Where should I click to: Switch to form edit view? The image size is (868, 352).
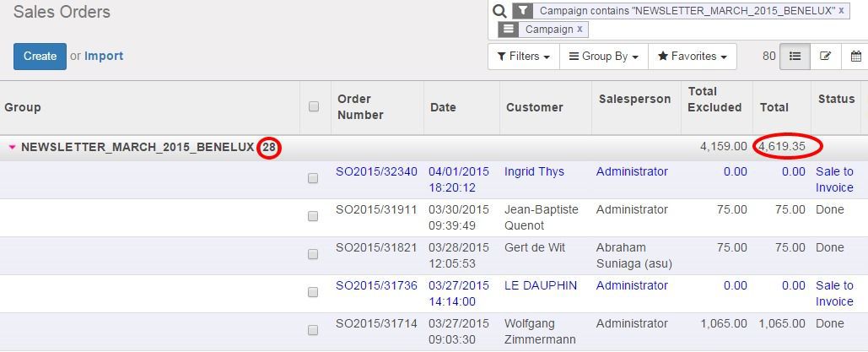(825, 57)
